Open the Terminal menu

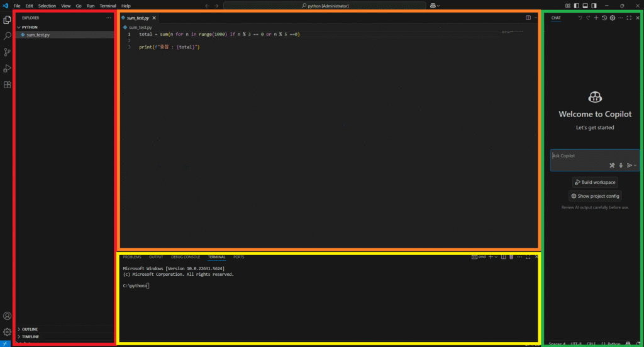coord(108,6)
